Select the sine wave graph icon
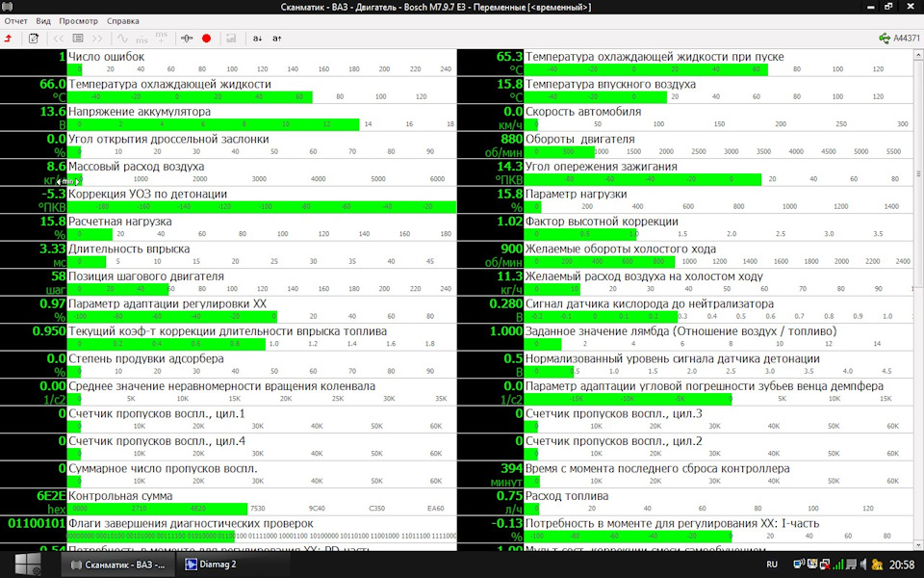The height and width of the screenshot is (578, 924). point(122,39)
